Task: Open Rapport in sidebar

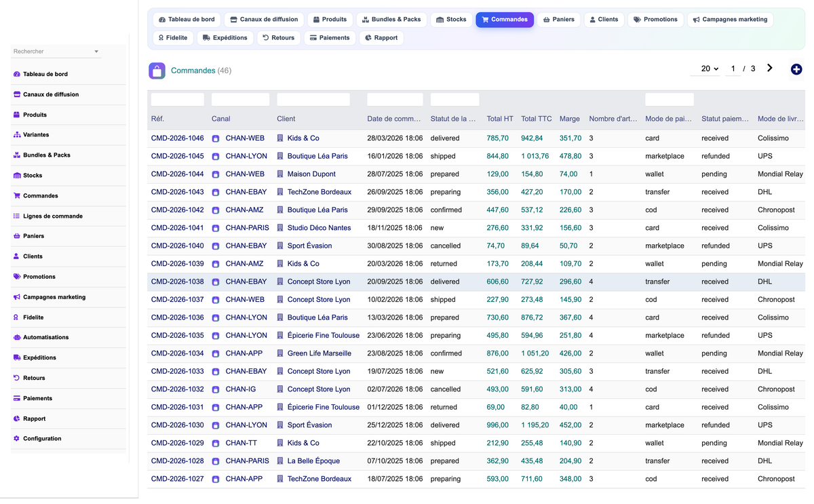Action: pyautogui.click(x=35, y=419)
